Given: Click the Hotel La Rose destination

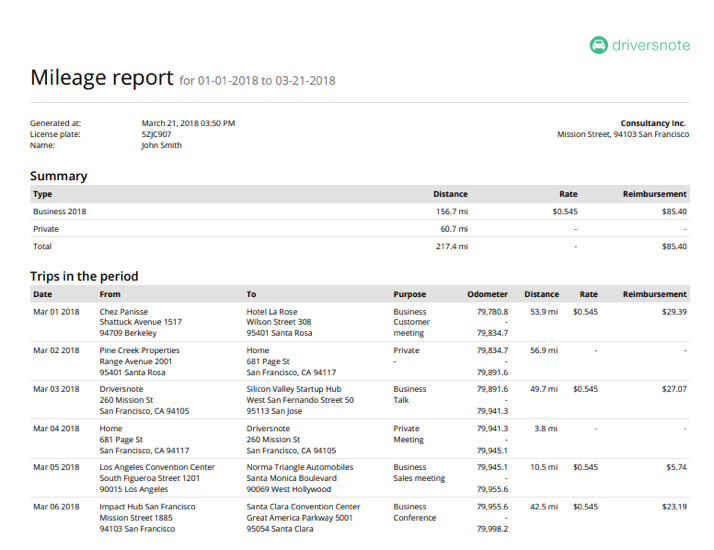Looking at the screenshot, I should tap(272, 312).
